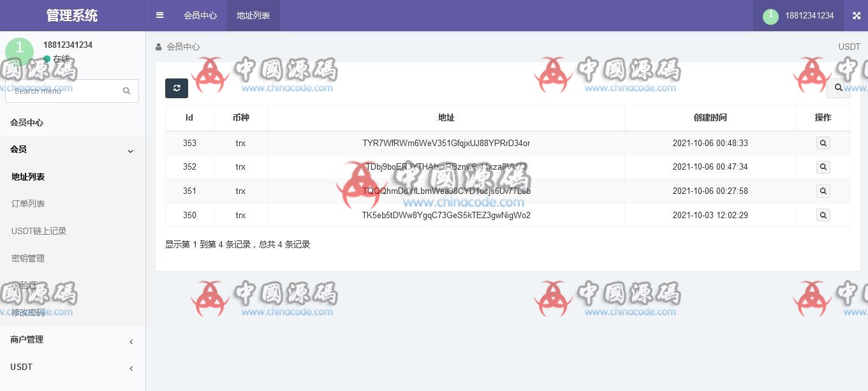Click the Id column header
Image resolution: width=868 pixels, height=391 pixels.
pos(189,117)
